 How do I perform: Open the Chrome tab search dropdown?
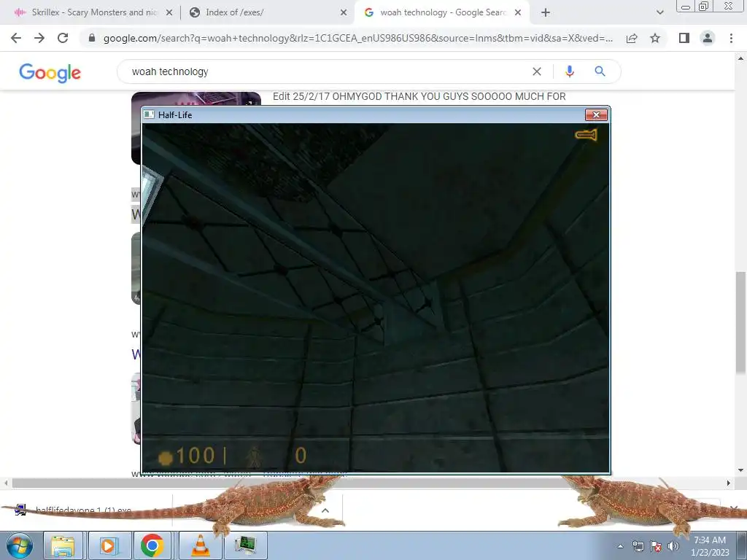click(659, 13)
